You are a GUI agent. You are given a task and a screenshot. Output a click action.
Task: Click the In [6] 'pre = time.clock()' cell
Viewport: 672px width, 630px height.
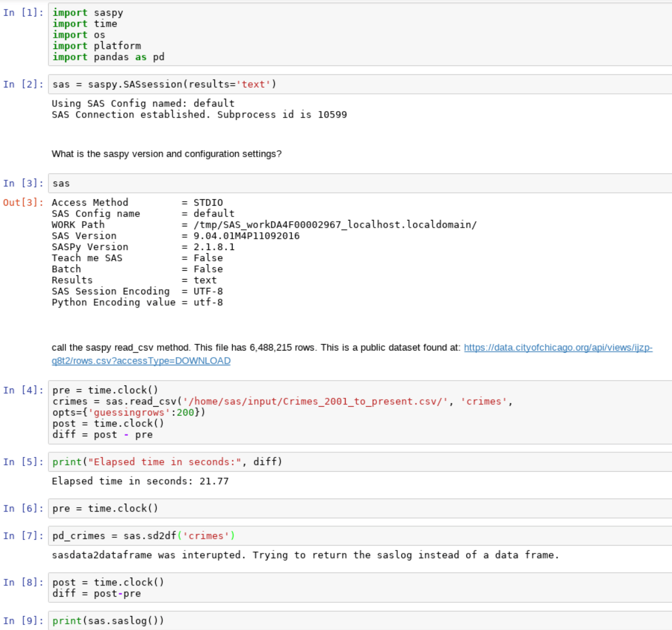tap(360, 508)
